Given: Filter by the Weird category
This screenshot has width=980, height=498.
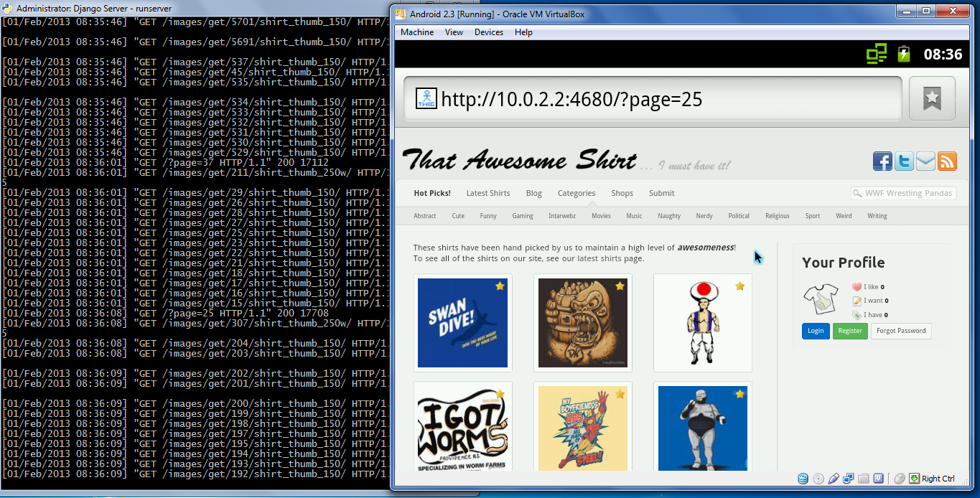Looking at the screenshot, I should 844,216.
